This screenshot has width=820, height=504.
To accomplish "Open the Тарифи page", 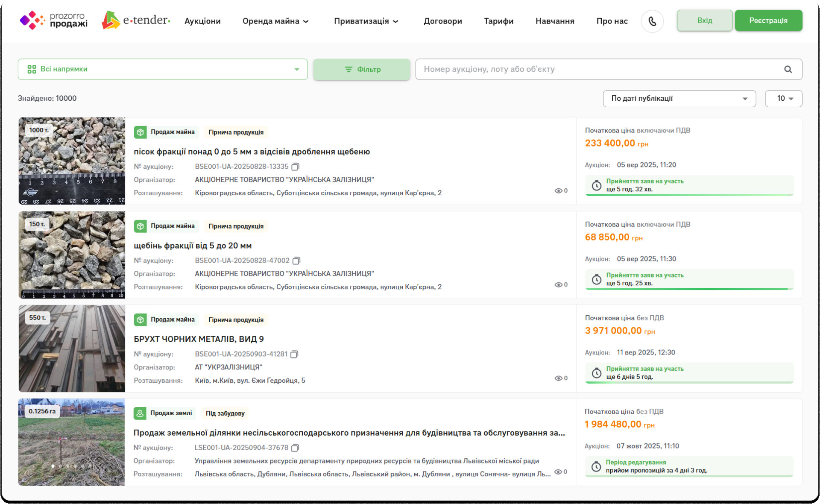I will pos(498,21).
